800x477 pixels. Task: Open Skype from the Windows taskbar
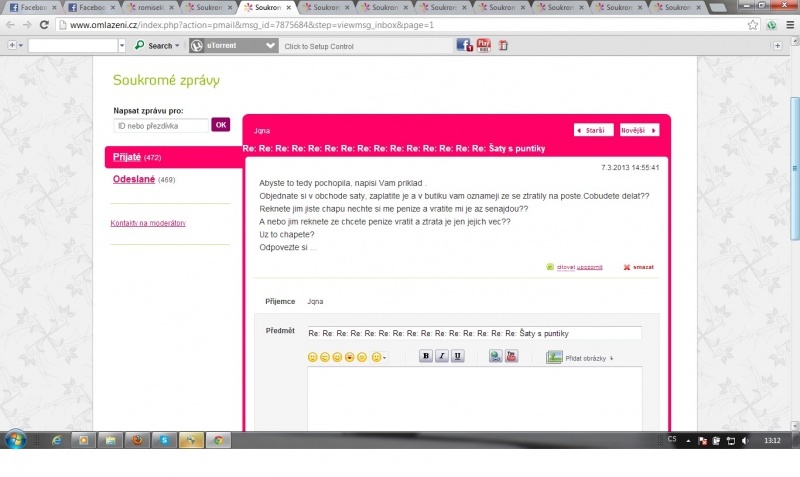tap(163, 440)
